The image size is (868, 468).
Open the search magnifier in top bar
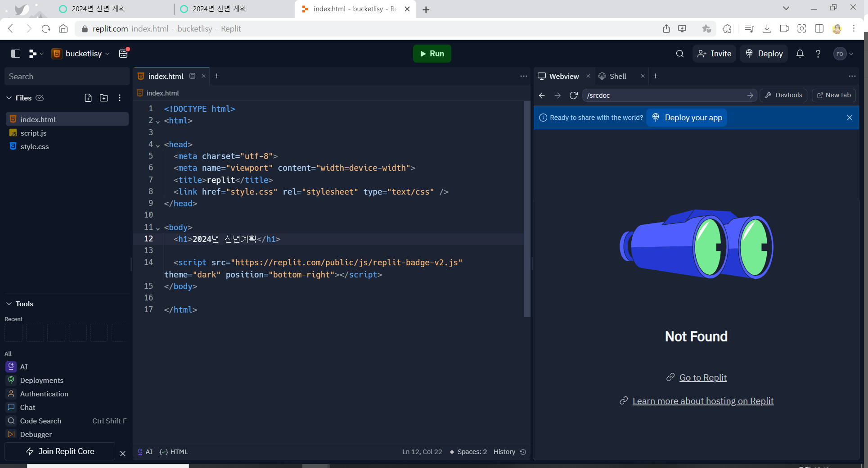680,54
